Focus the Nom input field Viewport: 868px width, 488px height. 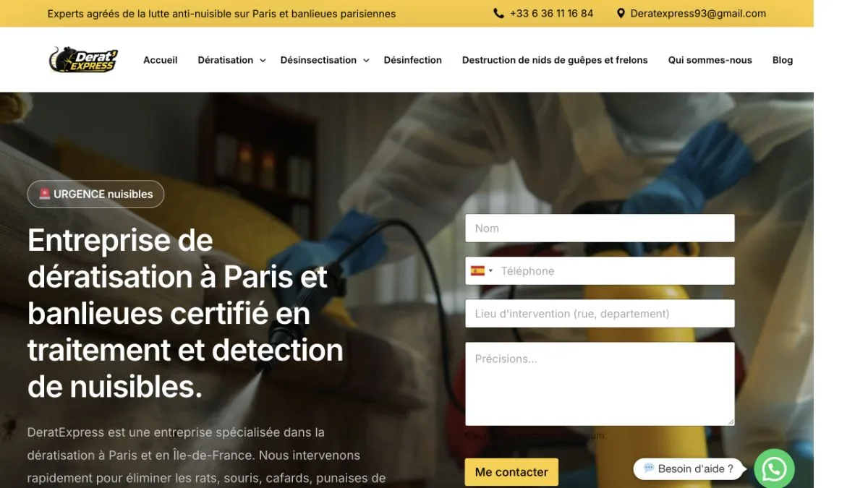tap(600, 228)
